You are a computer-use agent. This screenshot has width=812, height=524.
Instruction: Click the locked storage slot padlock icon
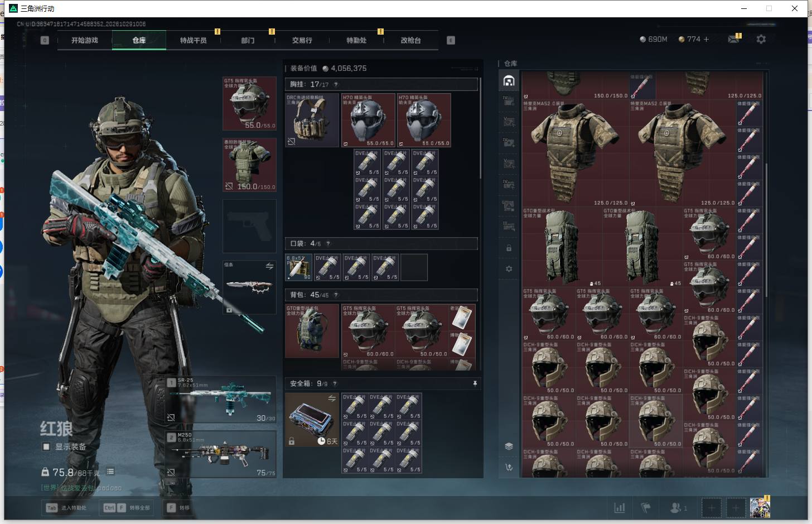pyautogui.click(x=509, y=248)
